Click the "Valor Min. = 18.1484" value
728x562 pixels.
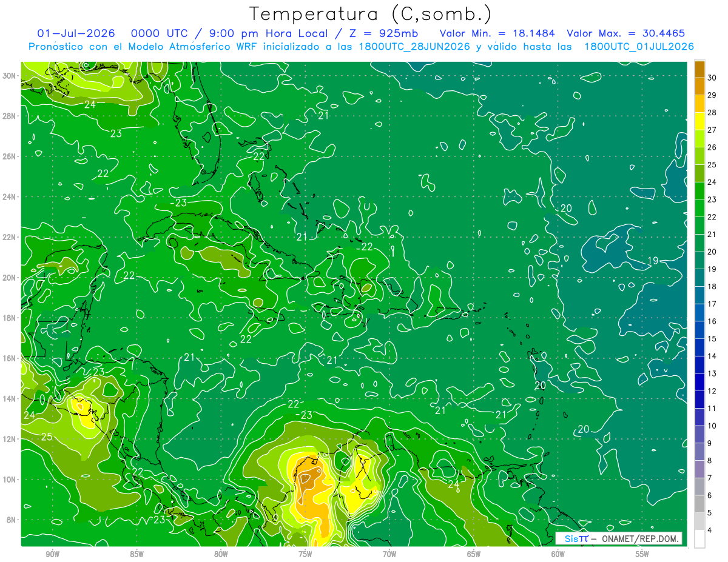(x=496, y=33)
